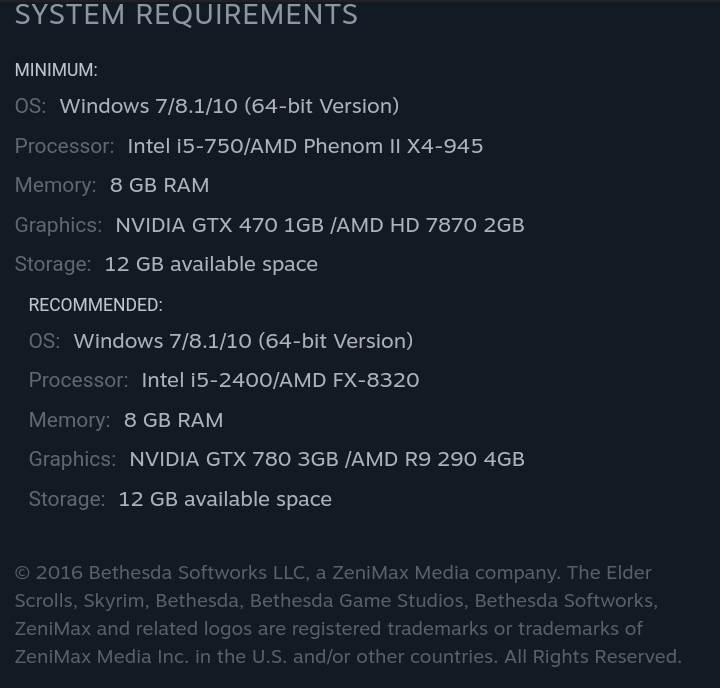Select the Intel i5-2400/AMD FX-8320 processor text
This screenshot has width=720, height=688.
[280, 380]
